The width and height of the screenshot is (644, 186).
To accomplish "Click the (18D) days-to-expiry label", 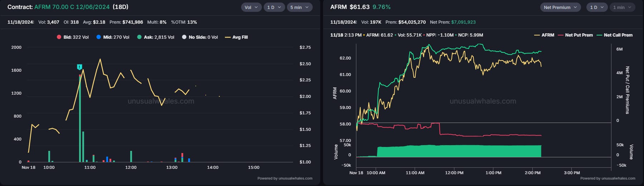I will coord(120,7).
